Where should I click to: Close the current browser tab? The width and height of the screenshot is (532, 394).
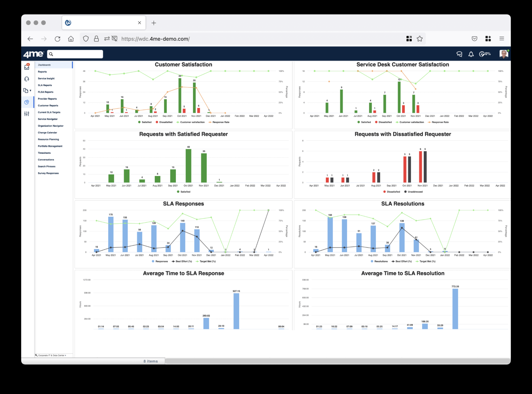(139, 23)
